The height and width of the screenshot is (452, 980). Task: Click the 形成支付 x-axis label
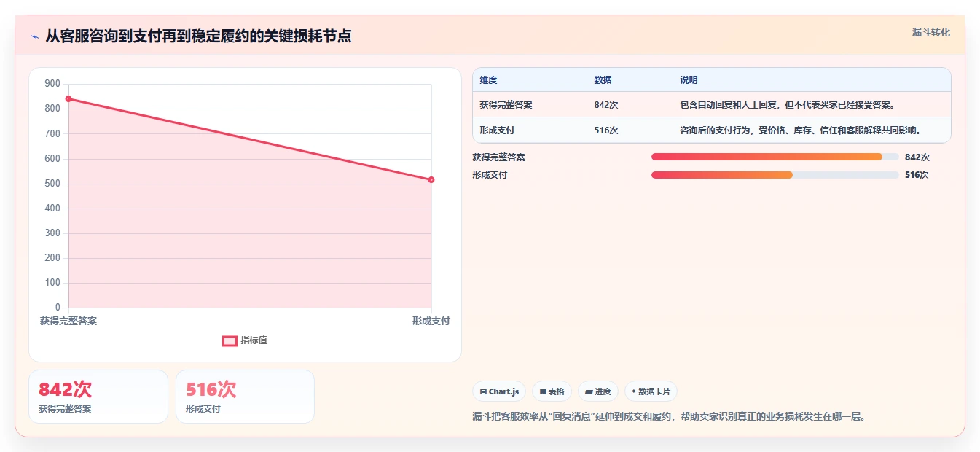[x=431, y=321]
